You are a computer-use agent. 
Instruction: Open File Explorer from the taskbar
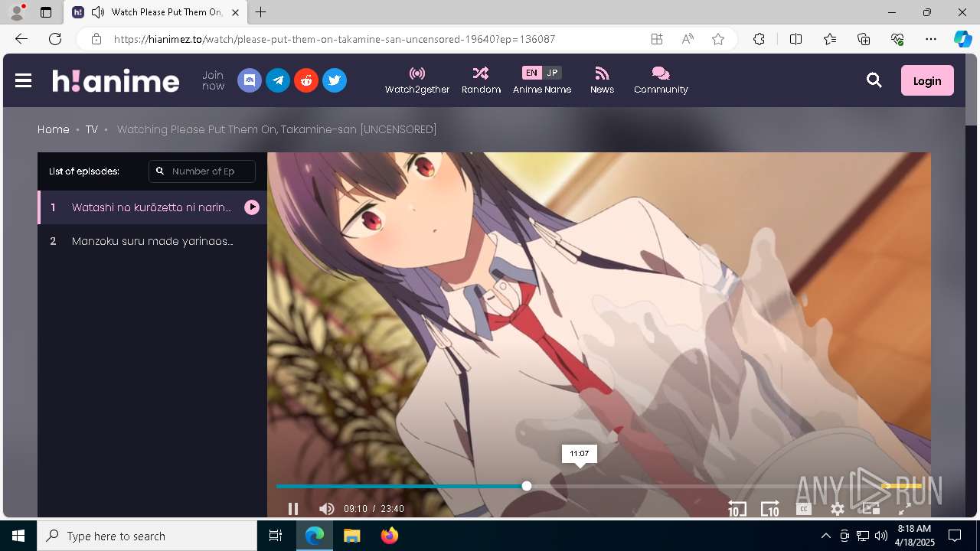(351, 536)
